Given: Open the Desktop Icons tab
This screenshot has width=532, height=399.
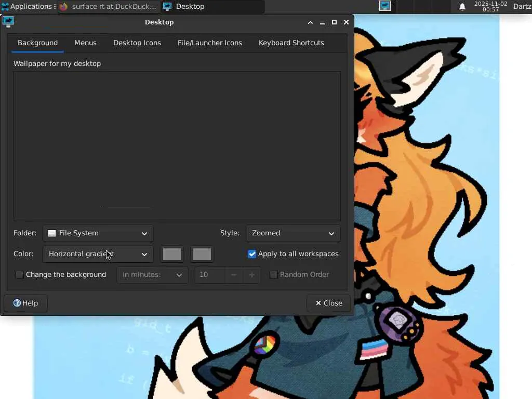Looking at the screenshot, I should click(x=137, y=43).
